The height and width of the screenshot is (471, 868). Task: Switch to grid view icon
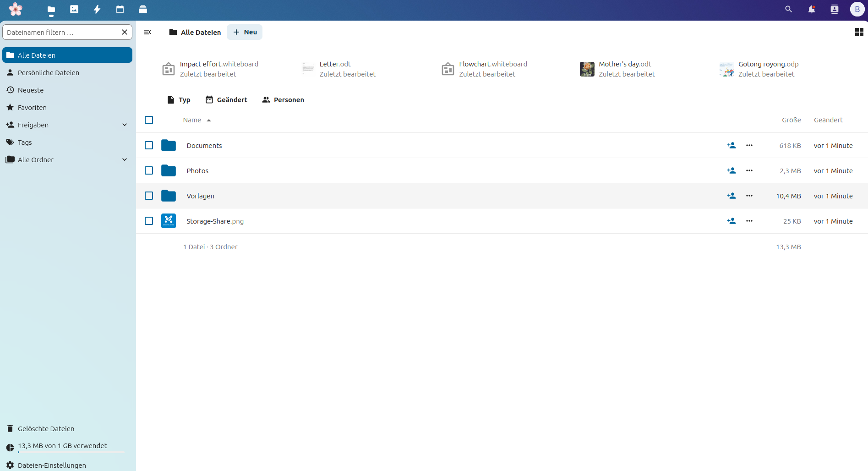(859, 32)
